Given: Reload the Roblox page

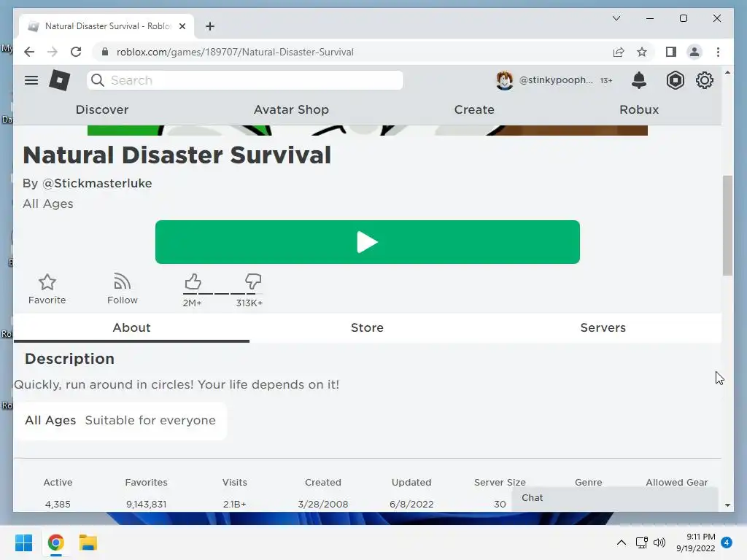Looking at the screenshot, I should [76, 52].
